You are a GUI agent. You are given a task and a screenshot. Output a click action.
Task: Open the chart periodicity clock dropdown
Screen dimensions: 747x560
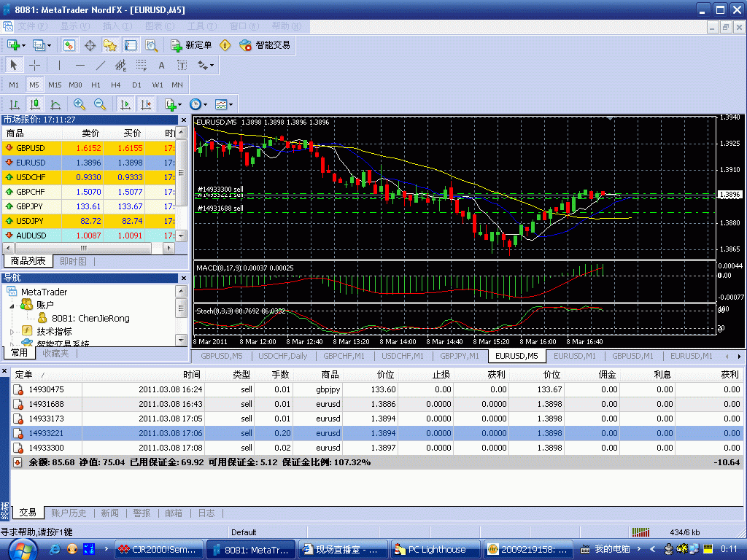[198, 104]
